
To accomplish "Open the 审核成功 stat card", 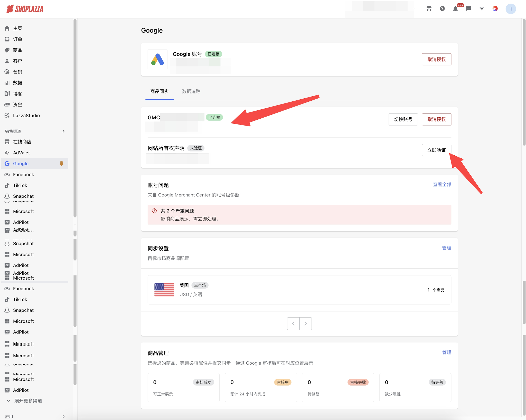I will coord(183,387).
